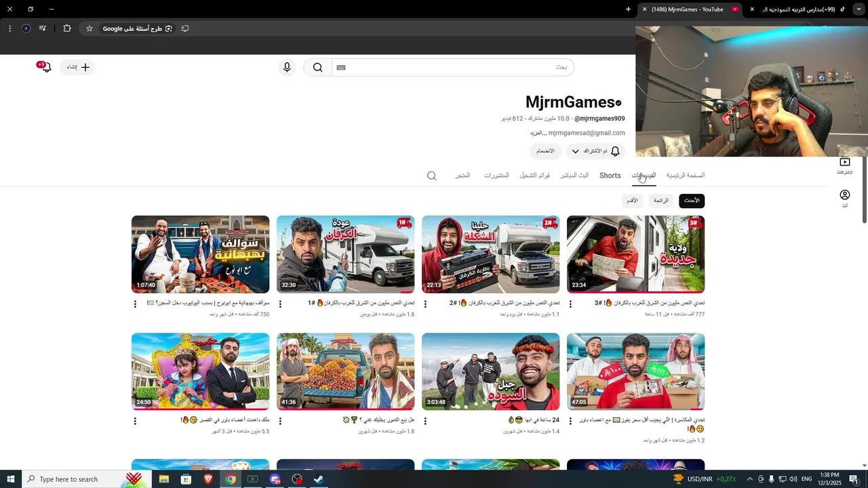
Task: Click the Join membership button
Action: (x=545, y=151)
